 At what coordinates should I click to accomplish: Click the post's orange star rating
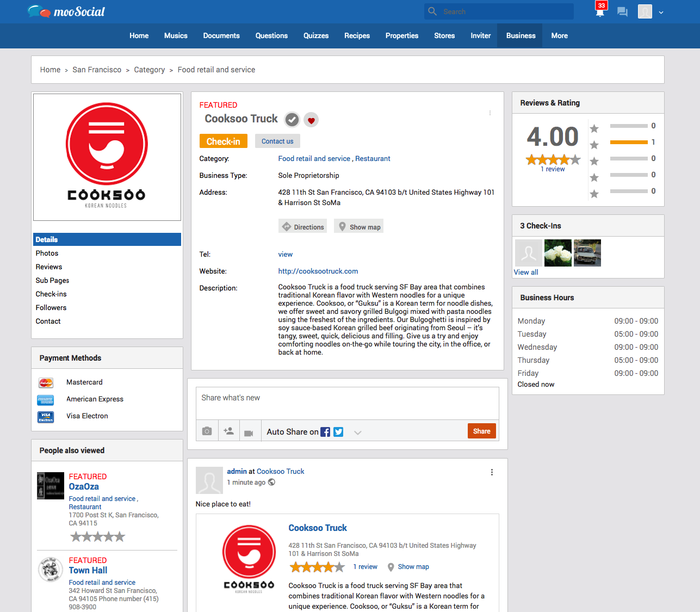317,567
